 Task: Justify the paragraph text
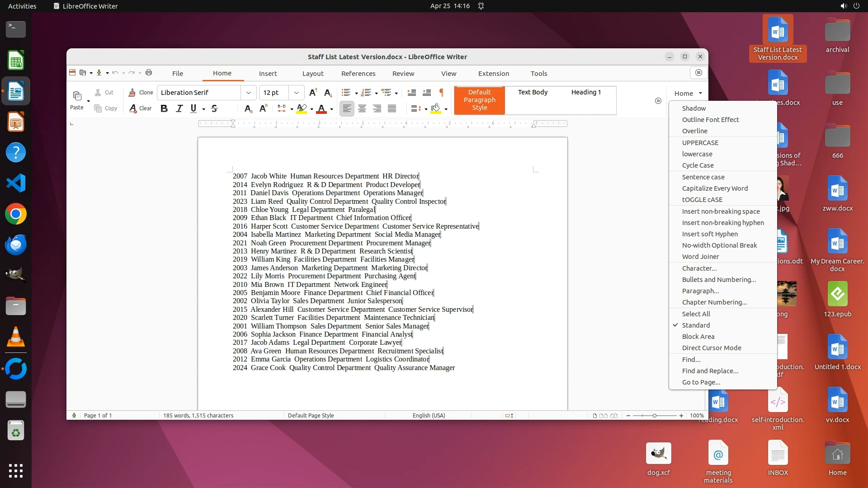[x=392, y=108]
